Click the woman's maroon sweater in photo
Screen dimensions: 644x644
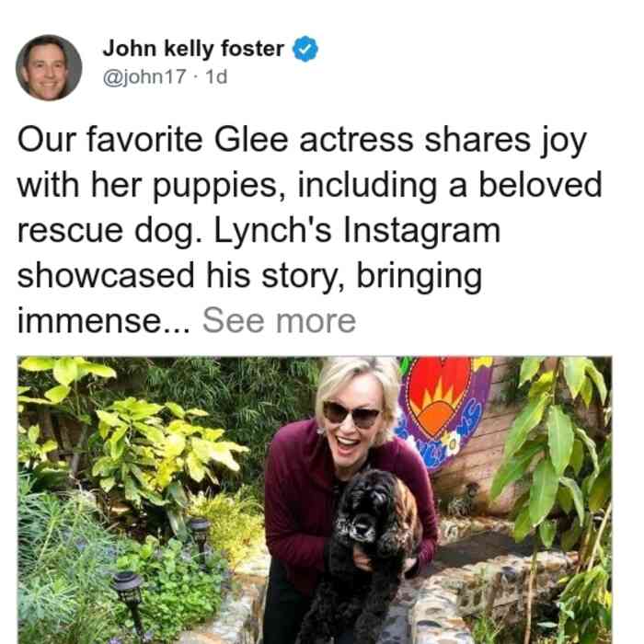(x=300, y=493)
